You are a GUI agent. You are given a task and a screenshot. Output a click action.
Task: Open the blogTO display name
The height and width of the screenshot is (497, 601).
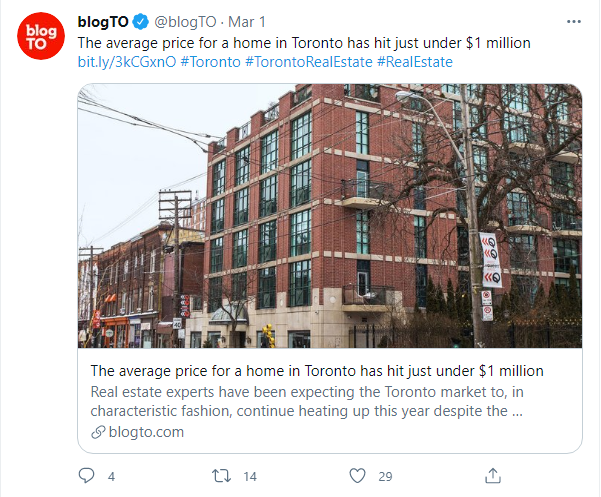103,22
